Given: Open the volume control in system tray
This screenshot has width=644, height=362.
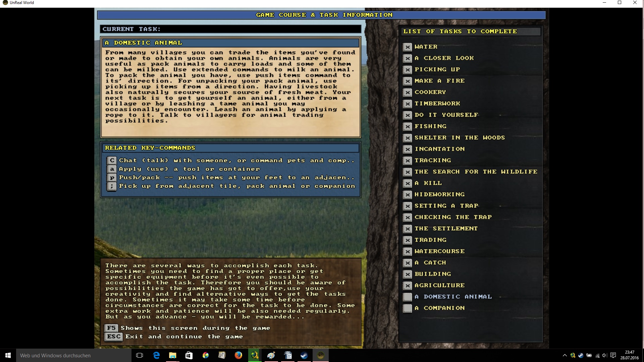Looking at the screenshot, I should [605, 355].
